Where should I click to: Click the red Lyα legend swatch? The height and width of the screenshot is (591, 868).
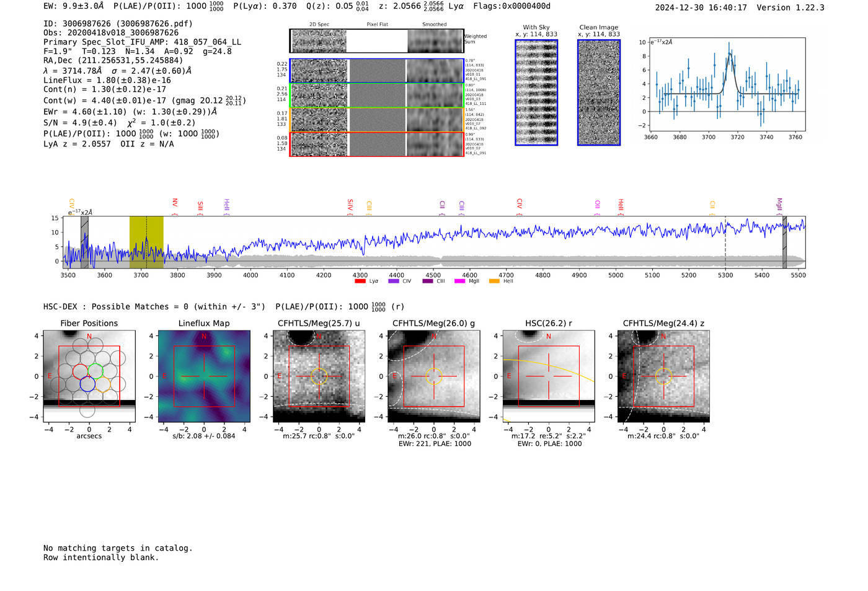pos(360,282)
